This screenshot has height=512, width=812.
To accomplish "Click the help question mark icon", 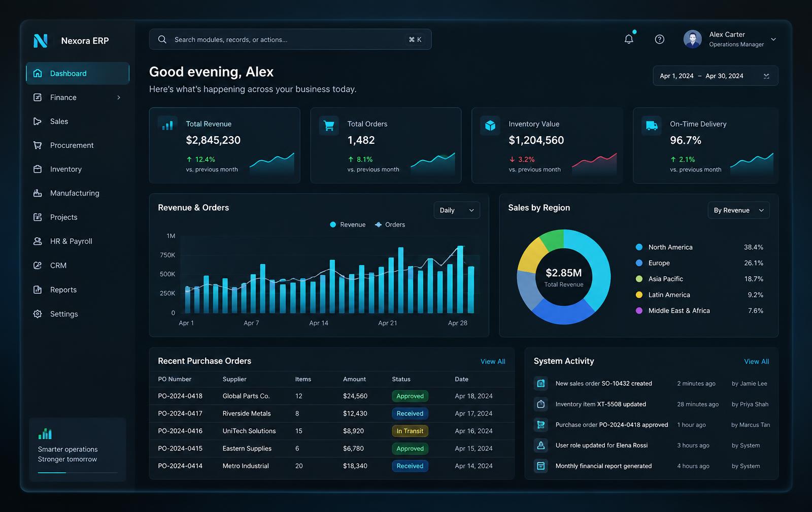I will (660, 39).
